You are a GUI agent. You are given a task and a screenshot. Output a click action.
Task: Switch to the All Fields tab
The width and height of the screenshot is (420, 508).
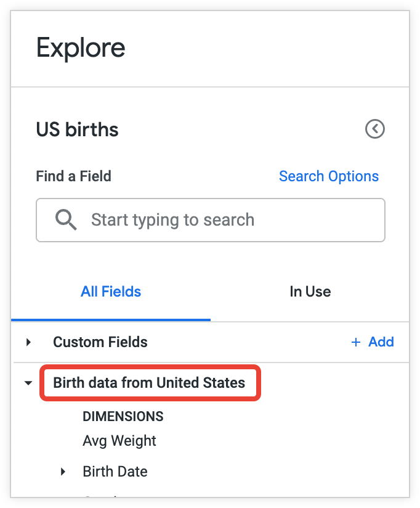(111, 292)
